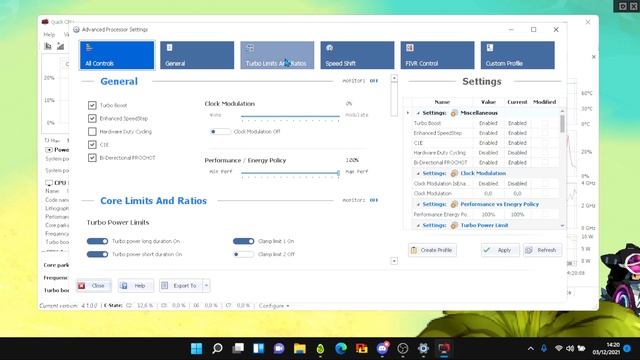Collapse the Turbo Power Limit group
640x360 pixels.
pos(418,225)
